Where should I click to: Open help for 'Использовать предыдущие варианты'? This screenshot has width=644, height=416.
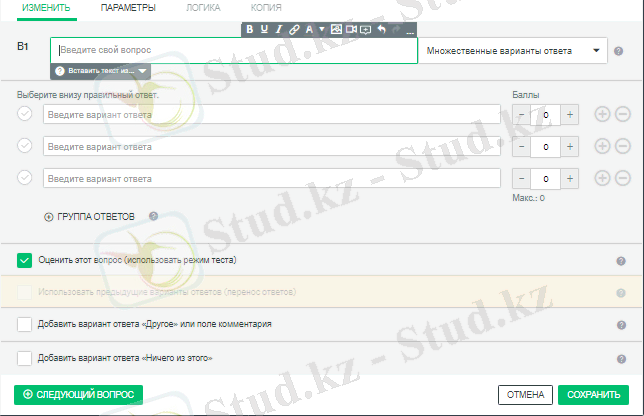pyautogui.click(x=621, y=293)
